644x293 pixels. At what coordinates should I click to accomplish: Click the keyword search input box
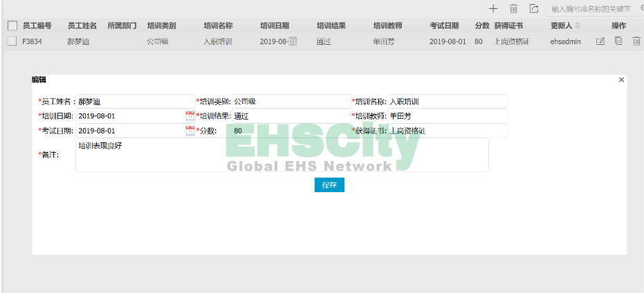(594, 8)
